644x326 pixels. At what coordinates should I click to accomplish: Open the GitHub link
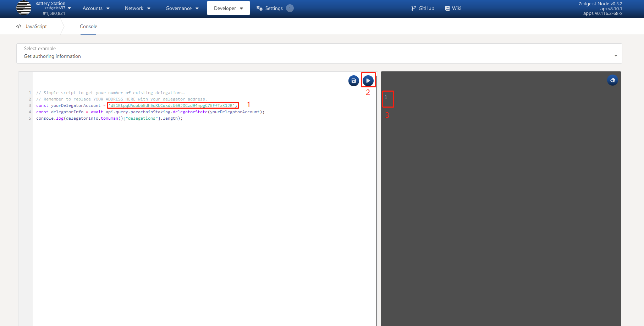426,8
